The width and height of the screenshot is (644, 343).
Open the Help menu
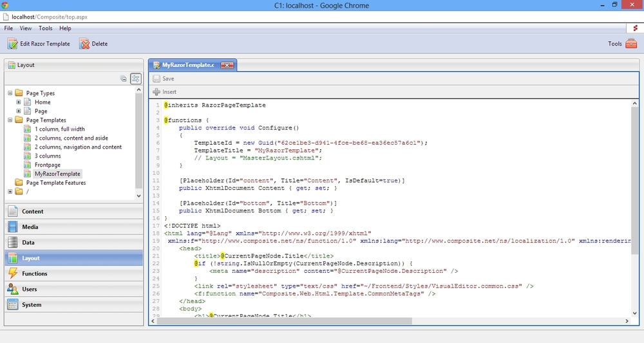(65, 28)
